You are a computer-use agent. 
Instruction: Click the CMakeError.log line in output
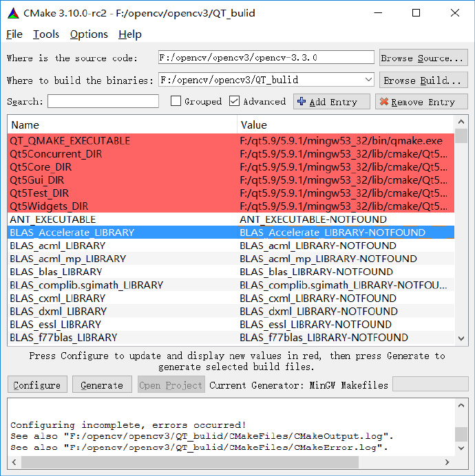(x=200, y=447)
